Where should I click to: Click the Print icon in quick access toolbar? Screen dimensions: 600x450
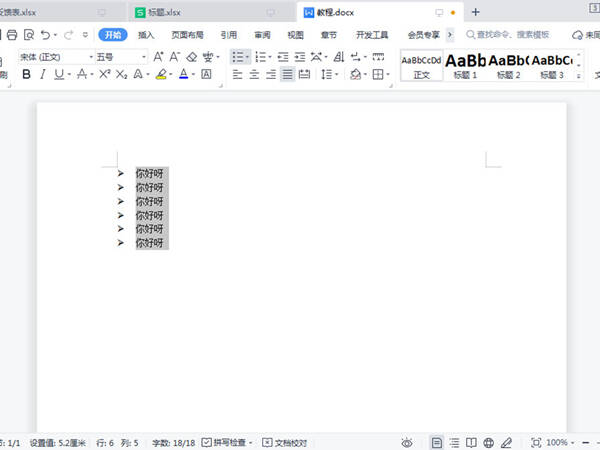pyautogui.click(x=12, y=35)
